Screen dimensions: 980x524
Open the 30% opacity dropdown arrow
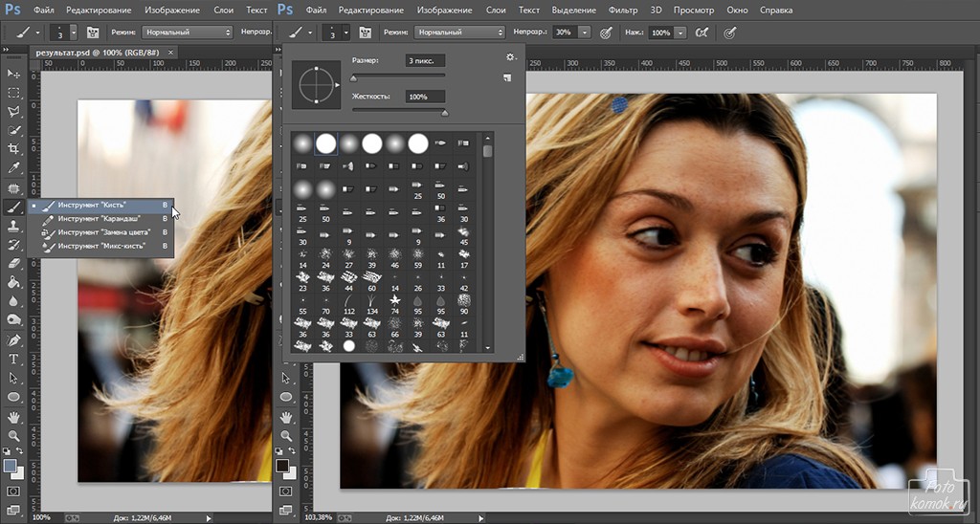(x=583, y=32)
